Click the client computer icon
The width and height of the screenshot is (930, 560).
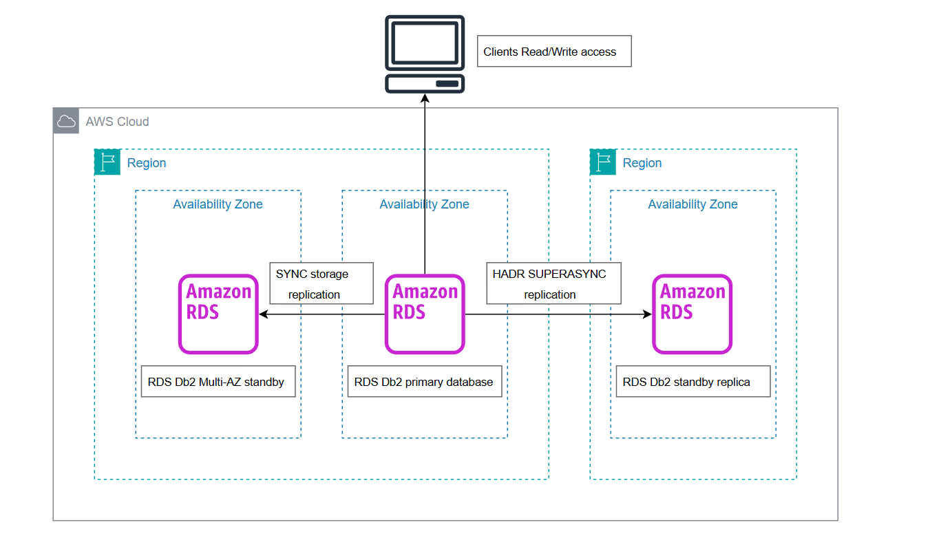click(x=424, y=54)
